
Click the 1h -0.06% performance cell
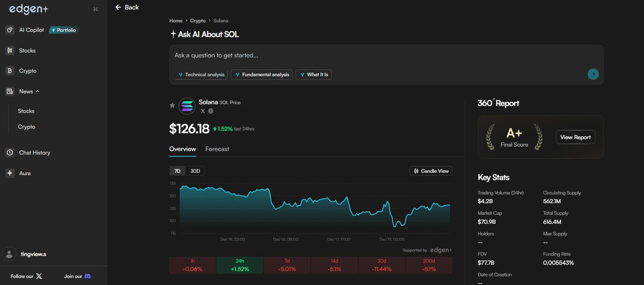coord(192,265)
